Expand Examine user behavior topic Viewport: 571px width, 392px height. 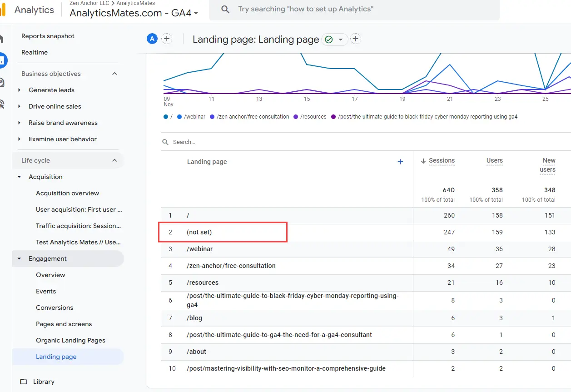coord(19,139)
